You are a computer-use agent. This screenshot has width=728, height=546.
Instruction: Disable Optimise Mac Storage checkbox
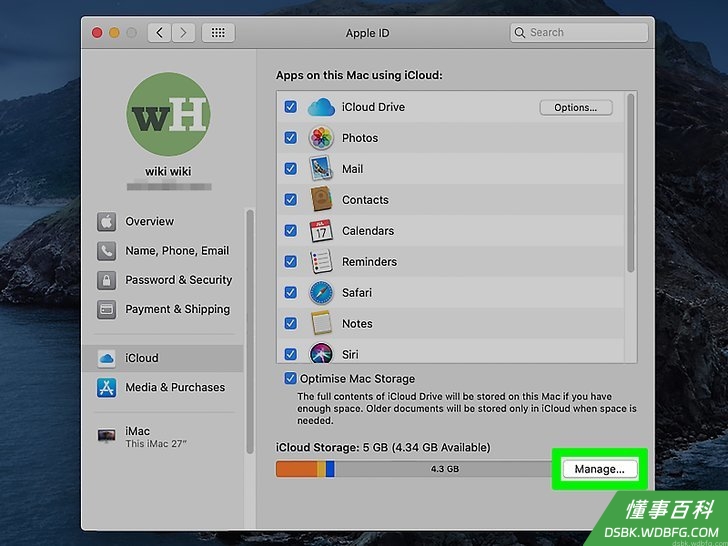point(291,378)
